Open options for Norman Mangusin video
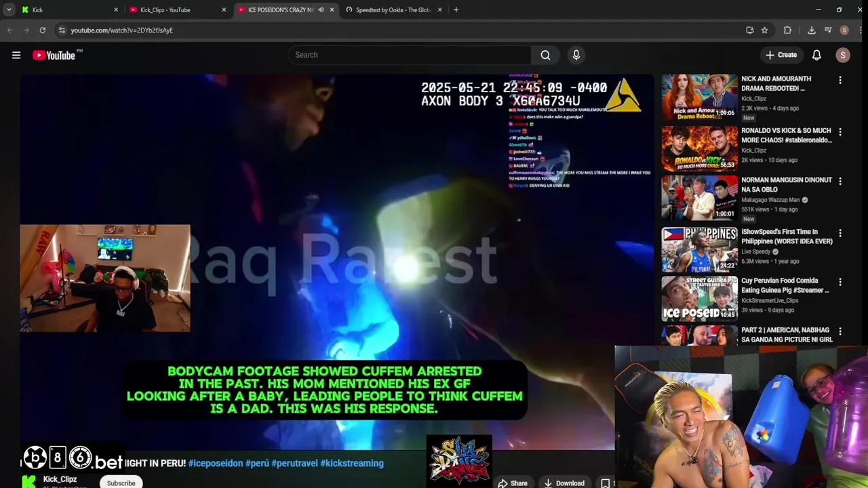The width and height of the screenshot is (868, 488). 840,181
